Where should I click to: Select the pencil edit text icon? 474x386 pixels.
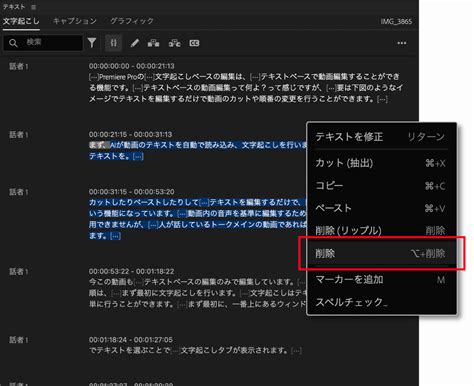(x=135, y=43)
